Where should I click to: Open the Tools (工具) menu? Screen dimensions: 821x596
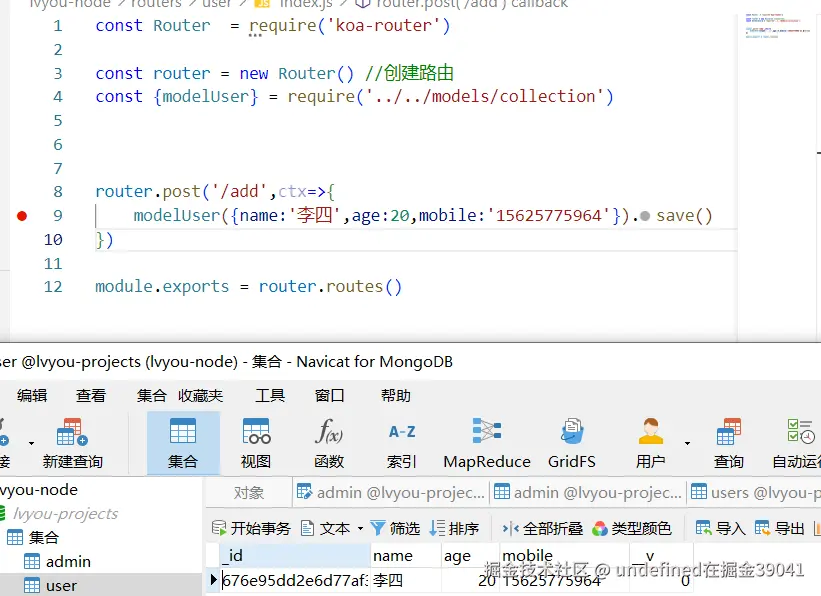click(270, 395)
